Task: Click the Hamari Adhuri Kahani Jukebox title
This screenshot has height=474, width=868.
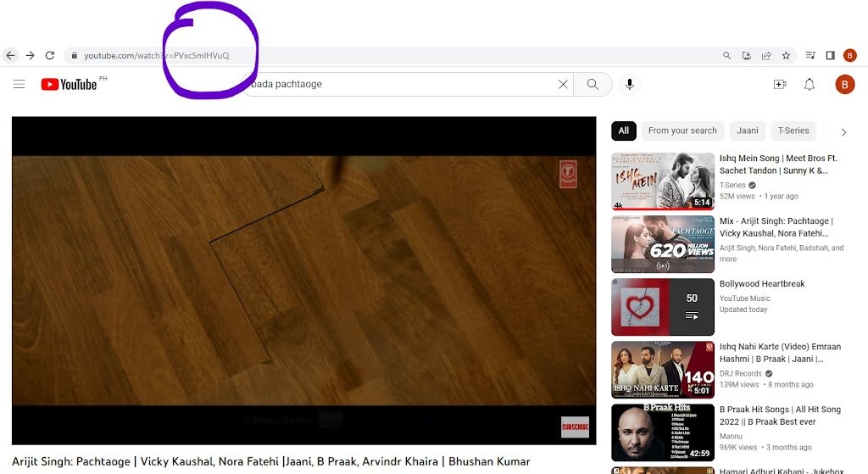Action: coord(782,471)
